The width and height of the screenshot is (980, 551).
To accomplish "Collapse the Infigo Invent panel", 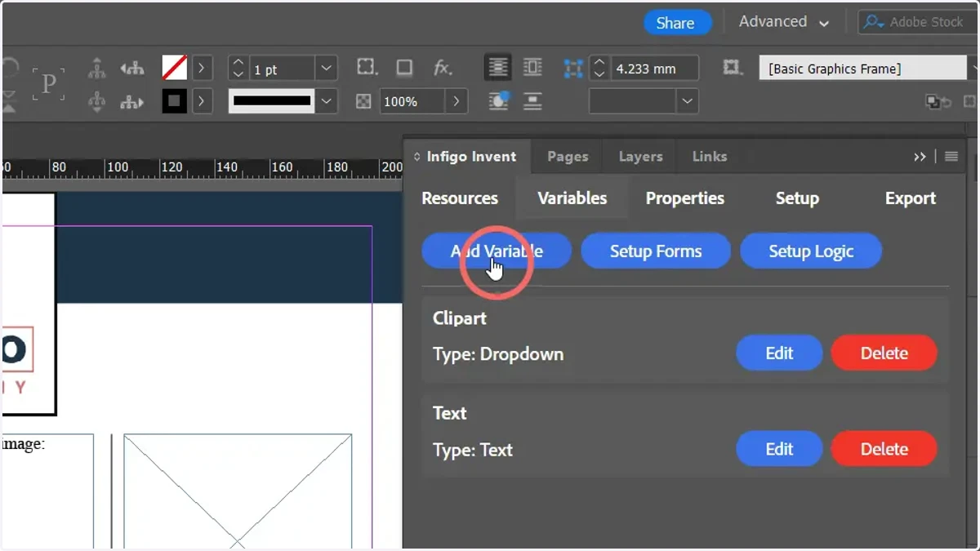I will pyautogui.click(x=417, y=157).
